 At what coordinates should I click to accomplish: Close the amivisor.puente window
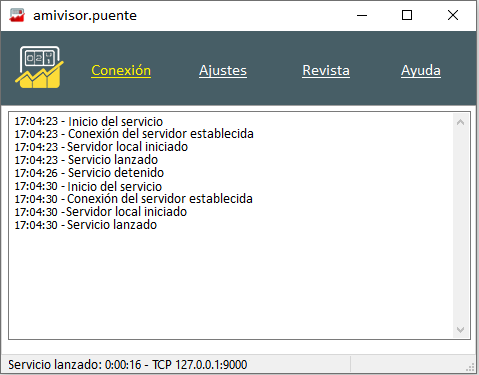453,15
